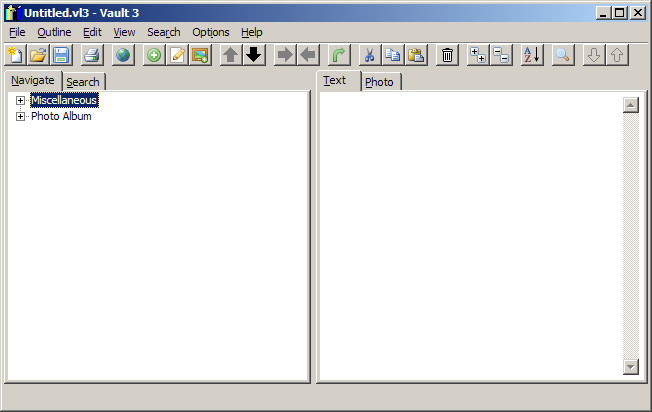Click the Collapse all minus toolbar icon
Viewport: 652px width, 412px height.
(501, 55)
